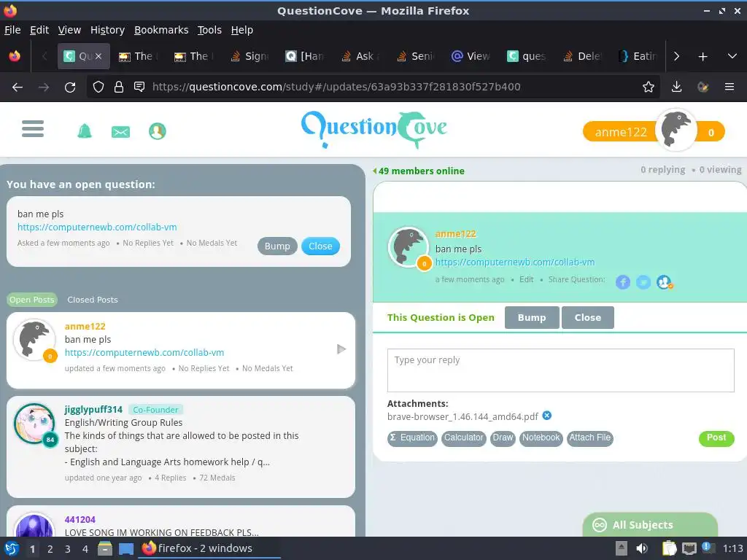Click the dolphin avatar in the header

[x=676, y=130]
